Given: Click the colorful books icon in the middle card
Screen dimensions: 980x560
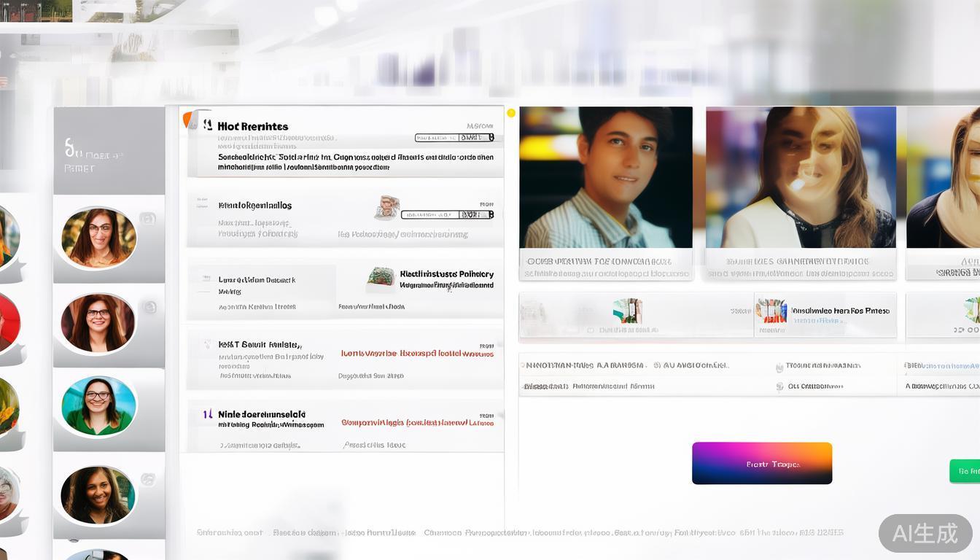Looking at the screenshot, I should (771, 311).
